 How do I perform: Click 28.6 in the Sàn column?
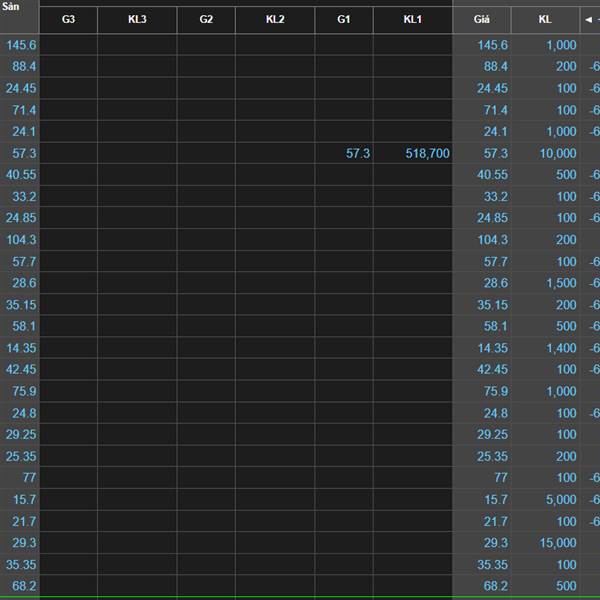tap(24, 283)
